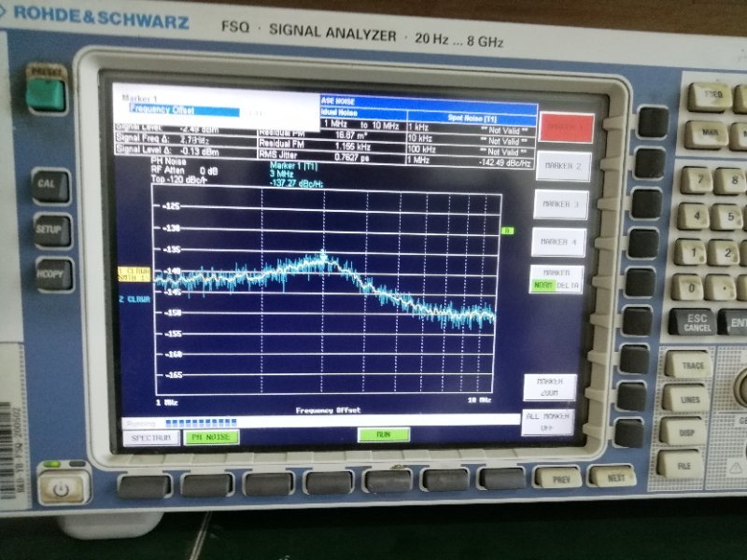Open the TRACE menu key

pyautogui.click(x=689, y=366)
